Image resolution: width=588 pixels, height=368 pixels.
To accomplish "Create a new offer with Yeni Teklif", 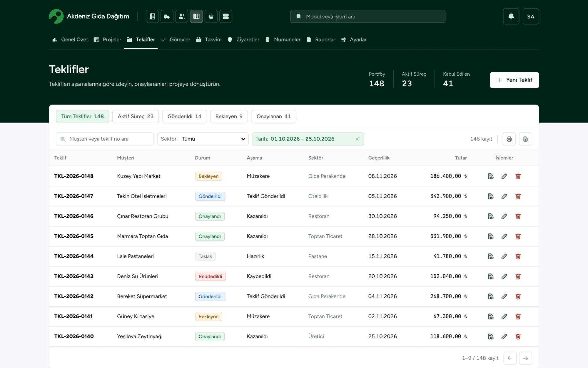I will point(514,80).
